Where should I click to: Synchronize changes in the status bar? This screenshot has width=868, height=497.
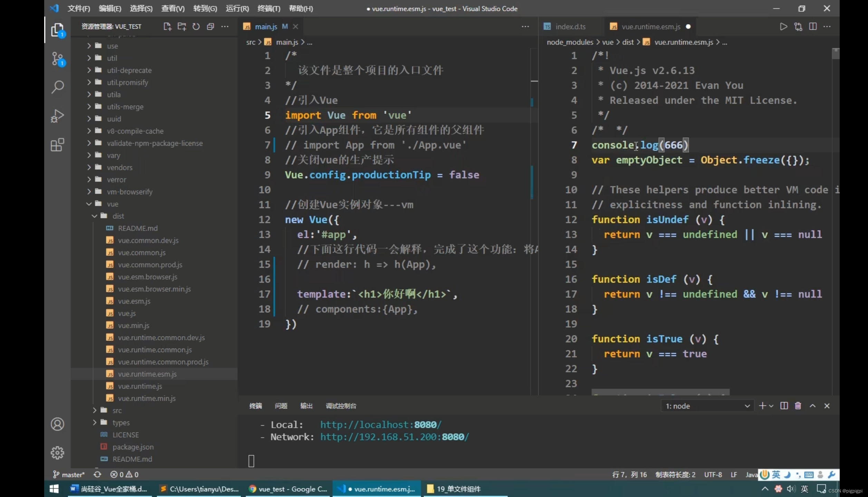[x=97, y=475]
